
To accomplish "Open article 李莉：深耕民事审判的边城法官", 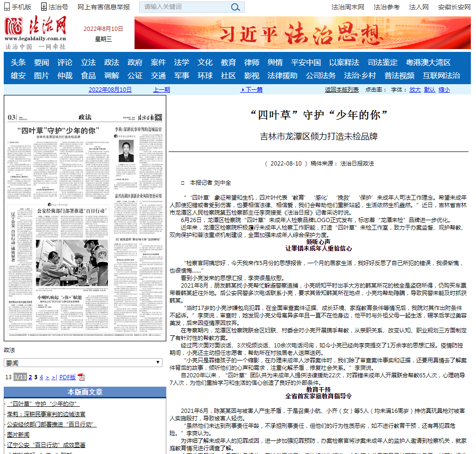I will [x=46, y=414].
